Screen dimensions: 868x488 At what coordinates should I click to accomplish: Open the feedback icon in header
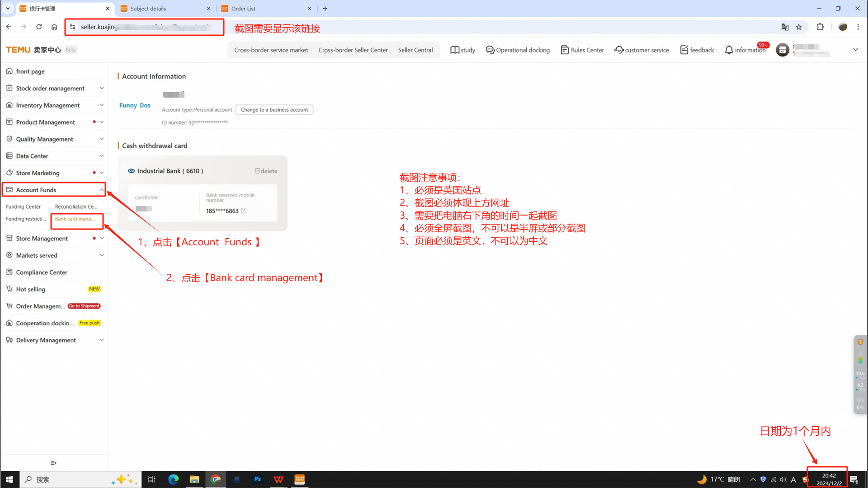(x=684, y=50)
